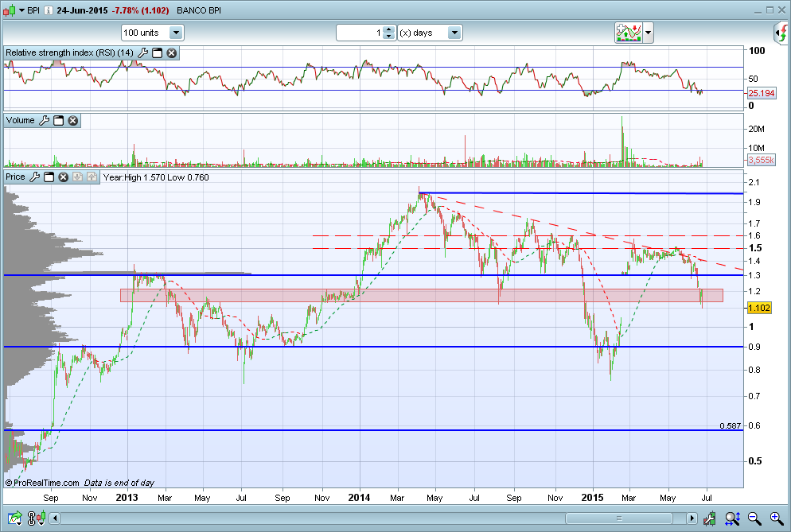Image resolution: width=791 pixels, height=532 pixels.
Task: Toggle Price panel maximize icon
Action: click(49, 177)
